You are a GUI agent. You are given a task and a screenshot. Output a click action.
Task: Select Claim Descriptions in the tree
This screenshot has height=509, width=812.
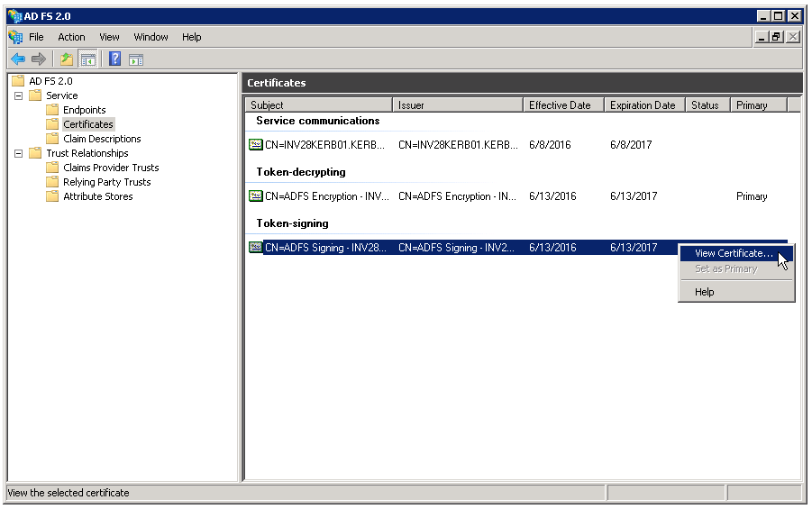102,139
